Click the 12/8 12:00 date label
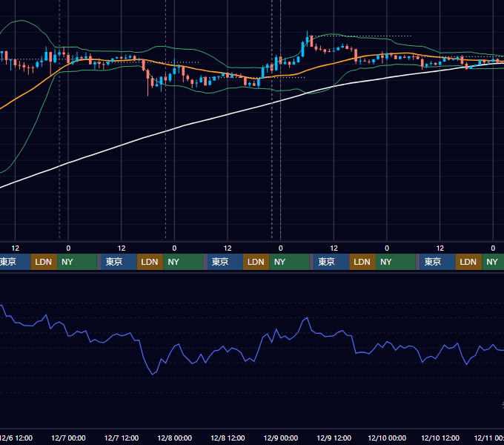The image size is (504, 445). pos(228,438)
